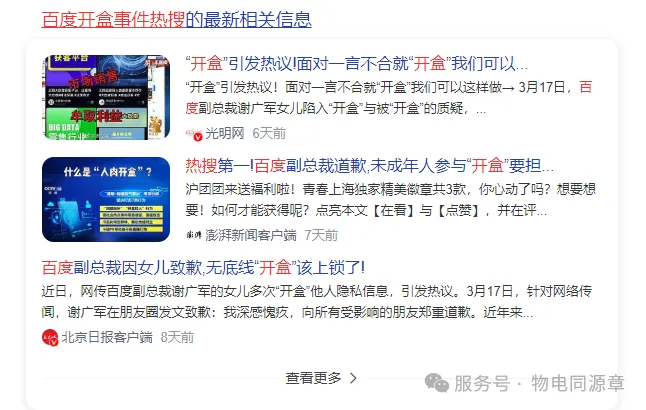Click the 光明网 source name

click(x=225, y=134)
